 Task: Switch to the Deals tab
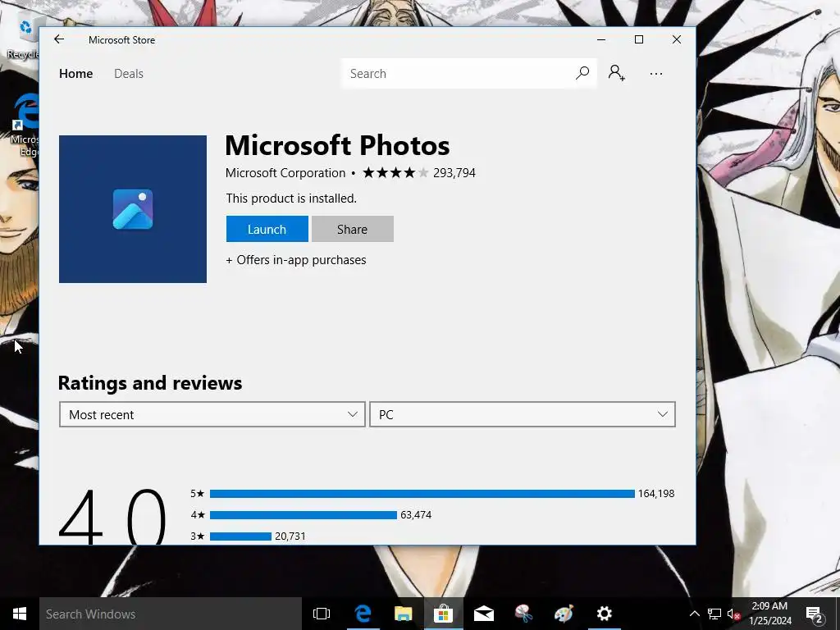click(x=129, y=73)
